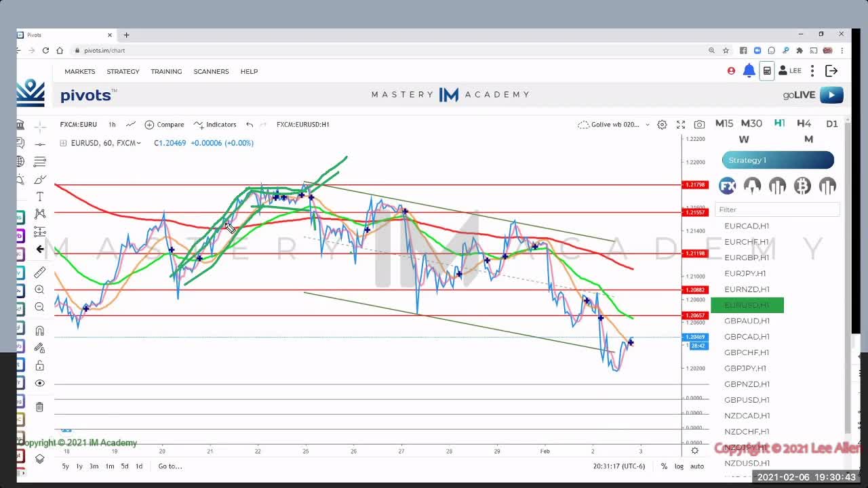Select the text annotation tool
This screenshot has width=868, height=488.
point(40,197)
